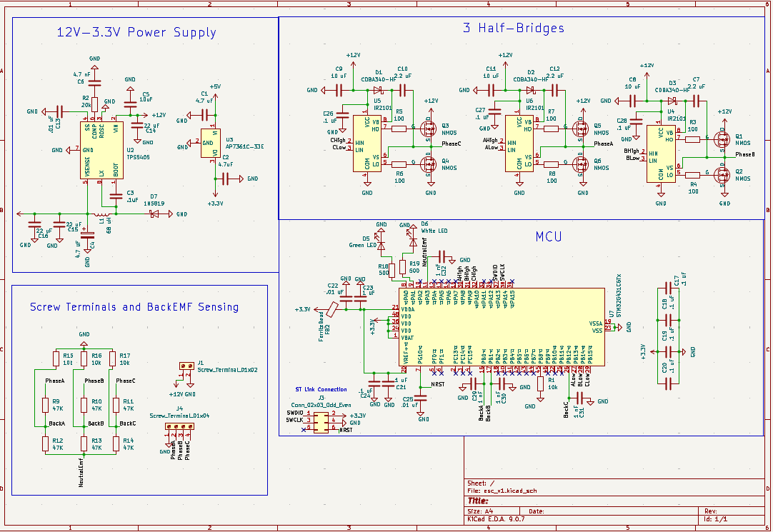The width and height of the screenshot is (773, 532).
Task: Click resistor R14 47K symbol
Action: [116, 444]
